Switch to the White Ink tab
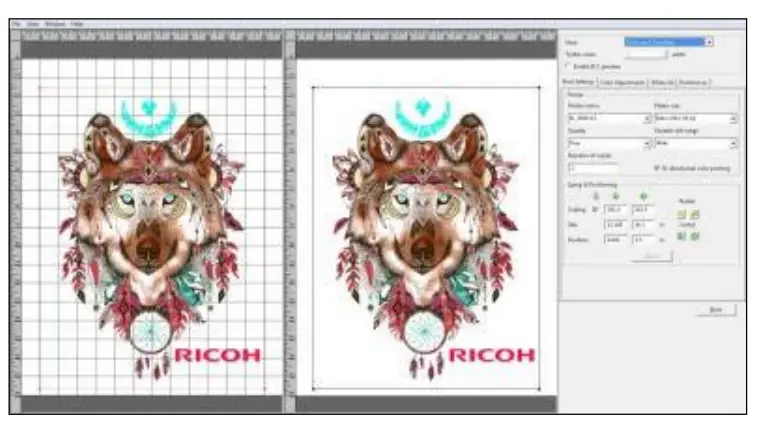The width and height of the screenshot is (762, 431). tap(662, 83)
